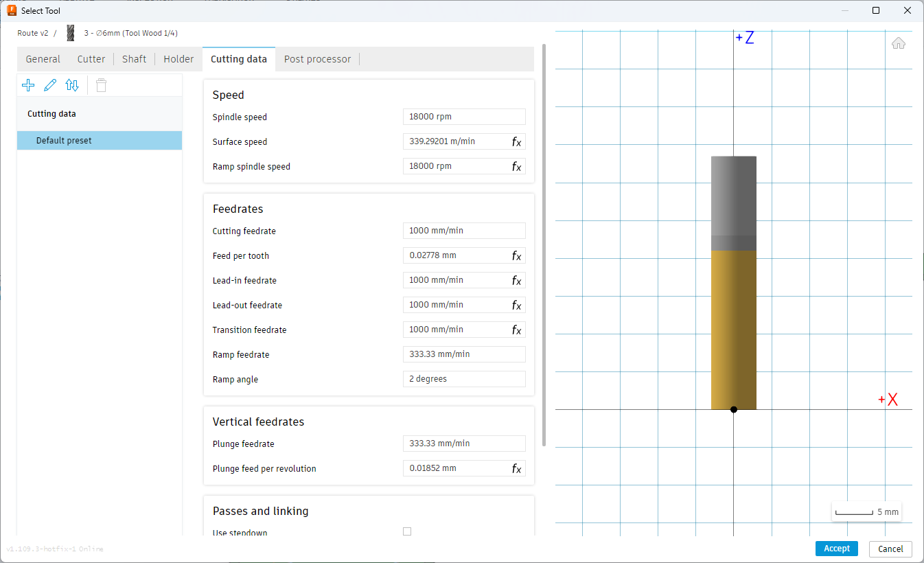Viewport: 924px width, 563px height.
Task: Click the Accept button
Action: 837,549
